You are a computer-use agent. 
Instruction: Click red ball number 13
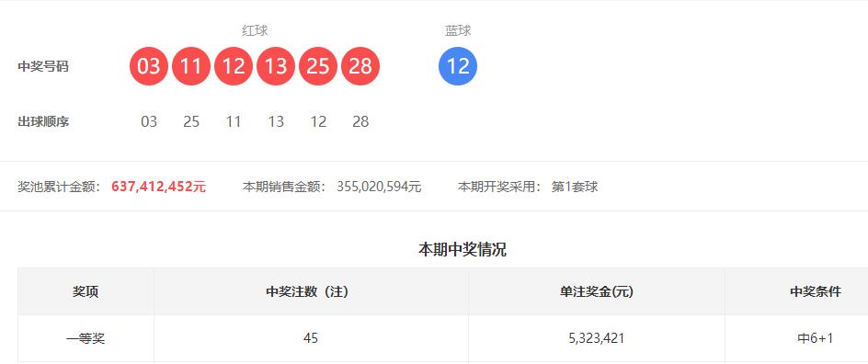276,66
